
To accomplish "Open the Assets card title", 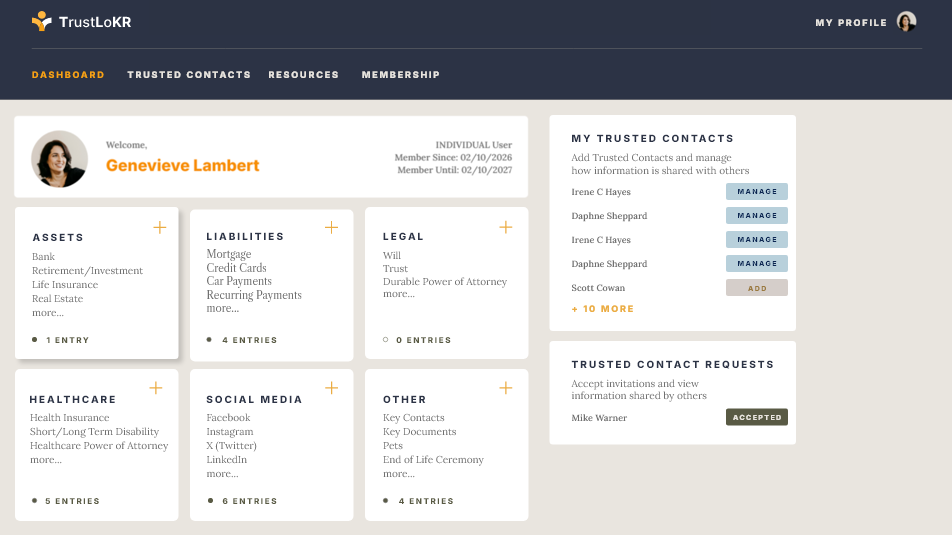I will tap(58, 237).
